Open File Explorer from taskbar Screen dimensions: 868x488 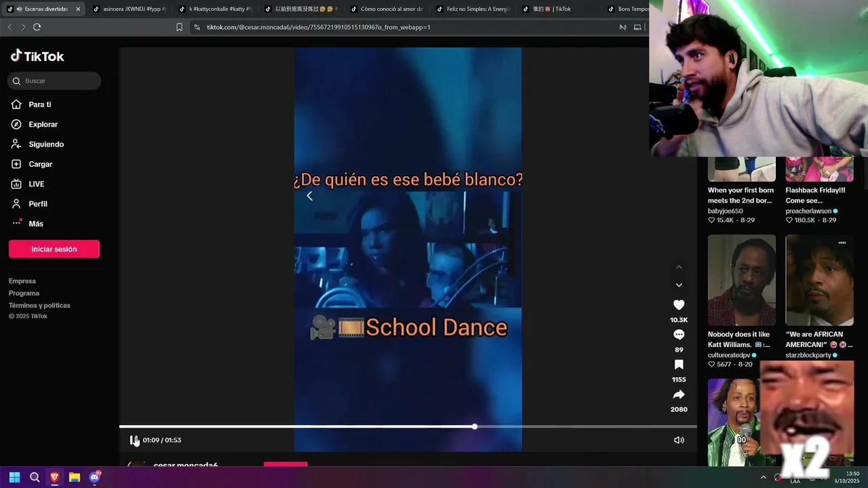75,477
